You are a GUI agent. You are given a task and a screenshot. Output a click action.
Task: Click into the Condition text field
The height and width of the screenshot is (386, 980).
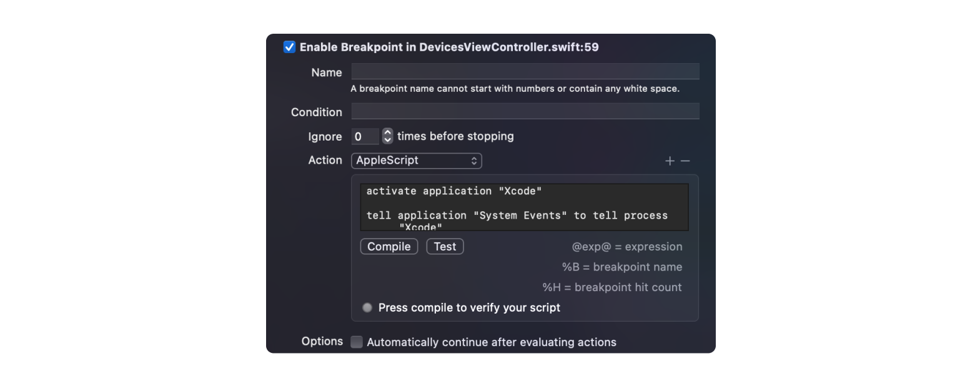pos(525,112)
